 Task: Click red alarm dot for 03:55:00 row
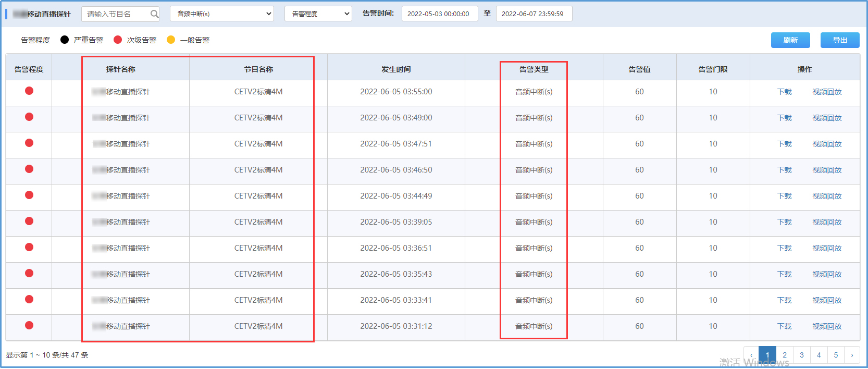[x=29, y=91]
